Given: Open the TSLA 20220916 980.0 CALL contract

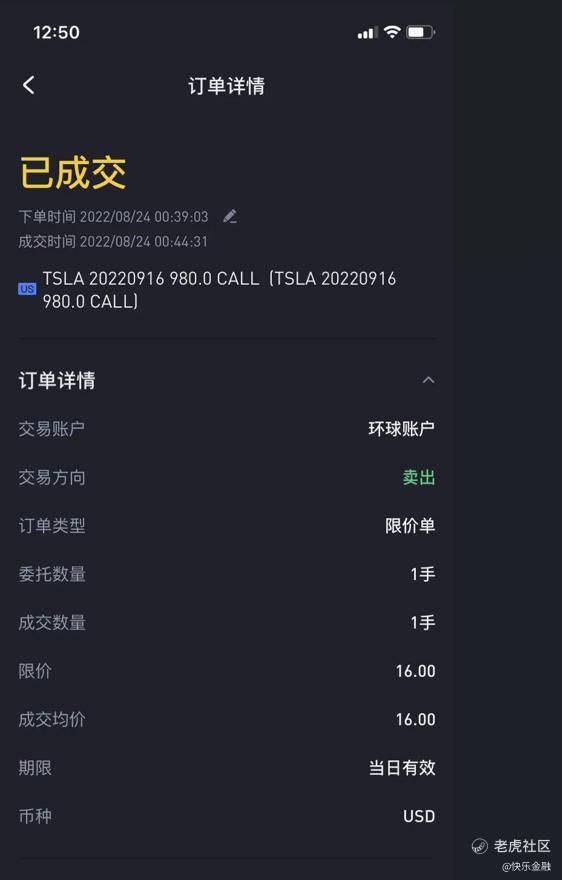Looking at the screenshot, I should pos(220,290).
